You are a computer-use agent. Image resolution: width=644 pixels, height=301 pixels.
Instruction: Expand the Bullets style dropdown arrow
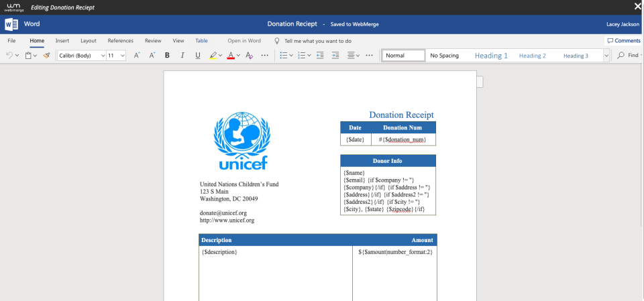click(x=291, y=56)
